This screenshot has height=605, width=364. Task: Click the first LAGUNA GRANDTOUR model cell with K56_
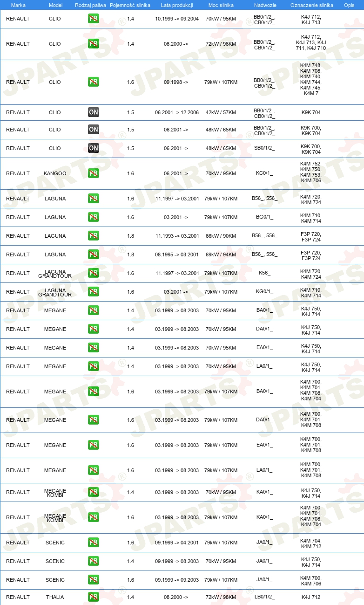(55, 274)
